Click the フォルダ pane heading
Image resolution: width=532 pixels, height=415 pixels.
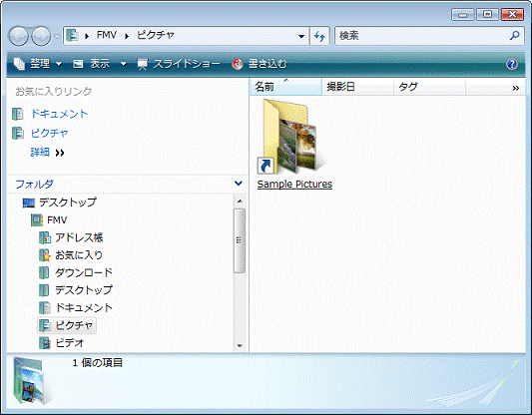pyautogui.click(x=35, y=185)
